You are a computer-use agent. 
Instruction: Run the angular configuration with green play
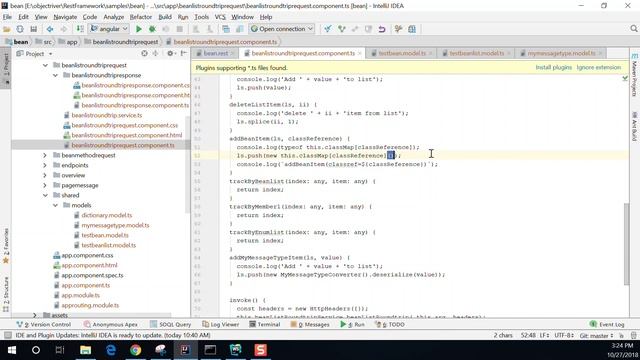[139, 29]
